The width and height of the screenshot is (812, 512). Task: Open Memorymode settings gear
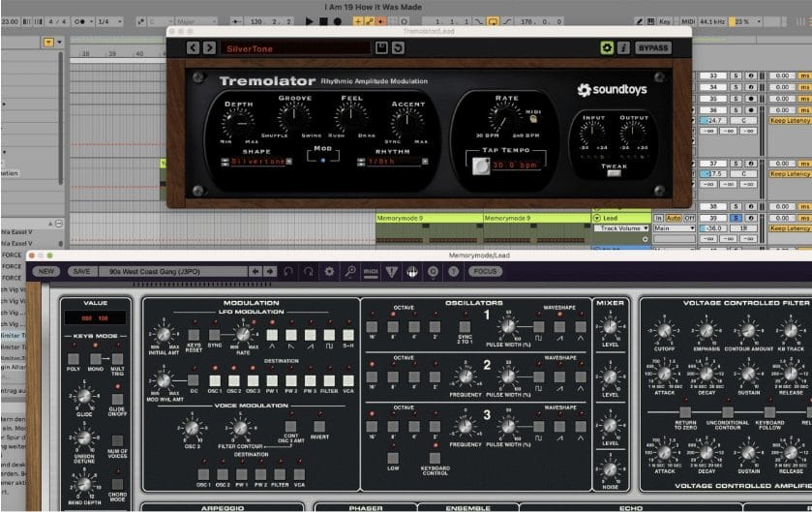coord(329,271)
